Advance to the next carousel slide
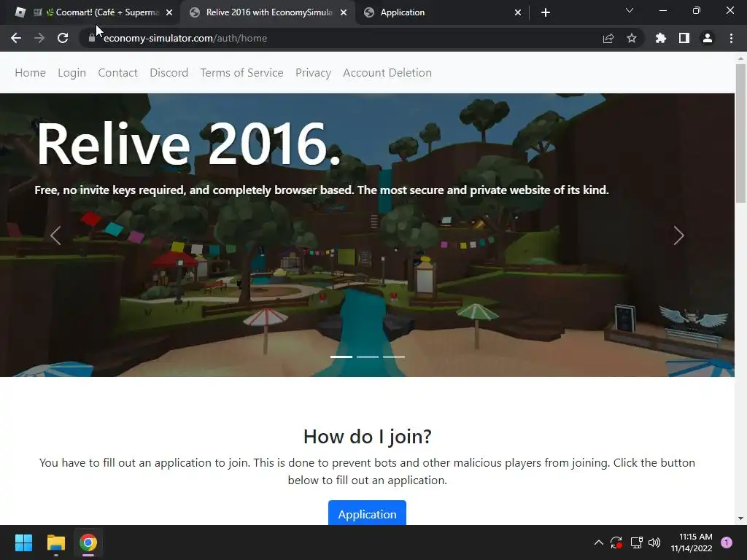 click(x=679, y=236)
